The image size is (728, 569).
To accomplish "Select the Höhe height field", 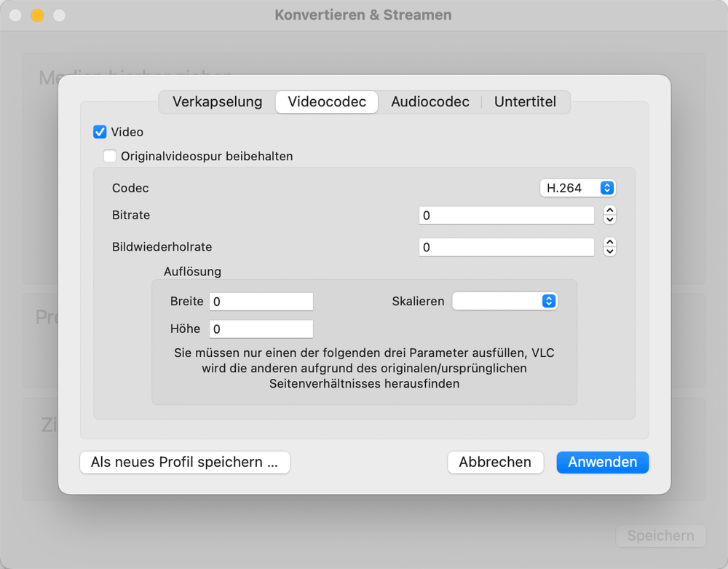I will tap(261, 329).
